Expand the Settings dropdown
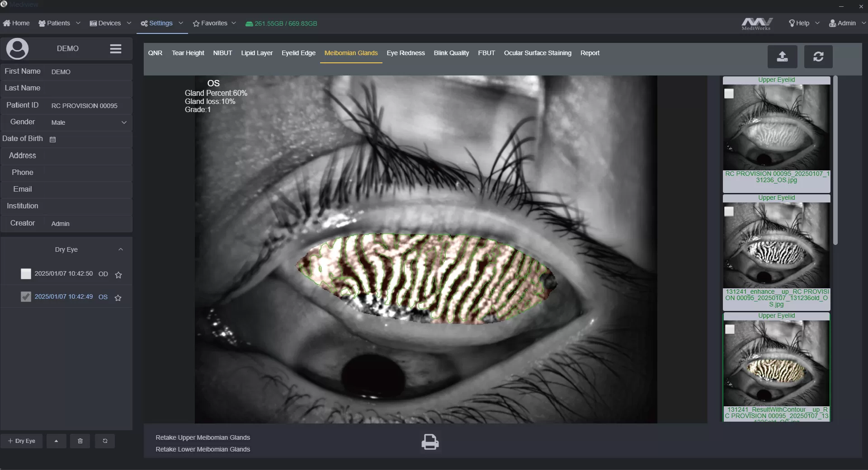Screen dimensions: 868x470 click(x=180, y=23)
